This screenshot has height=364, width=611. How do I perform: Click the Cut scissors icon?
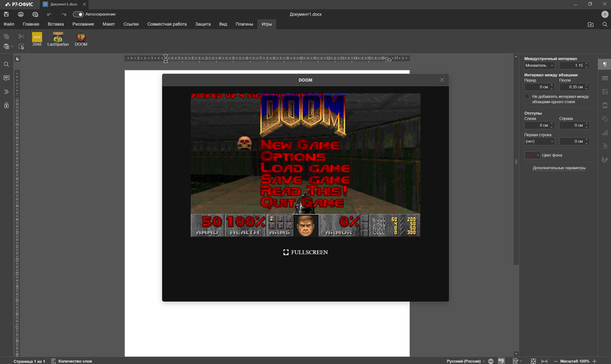[x=21, y=37]
